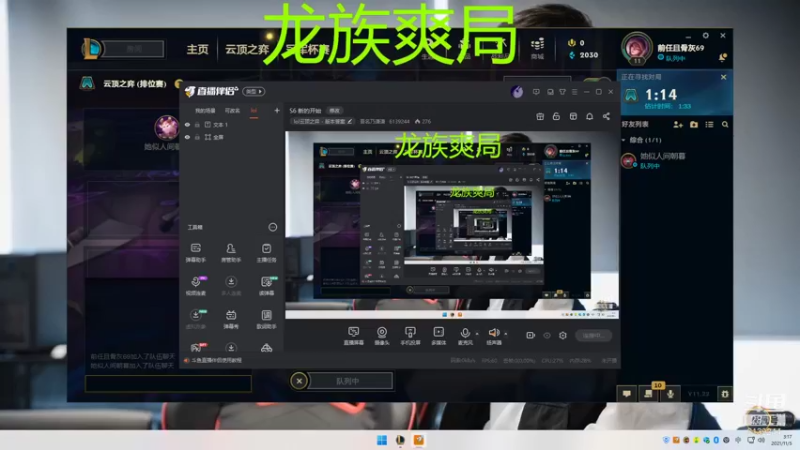The height and width of the screenshot is (450, 800).
Task: Click League icon on Windows taskbar
Action: tap(400, 440)
